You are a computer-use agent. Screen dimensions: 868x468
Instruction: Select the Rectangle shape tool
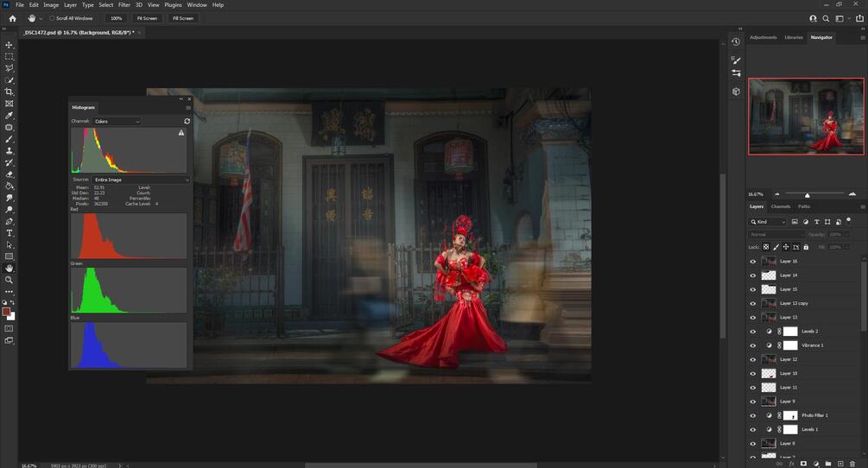(9, 256)
